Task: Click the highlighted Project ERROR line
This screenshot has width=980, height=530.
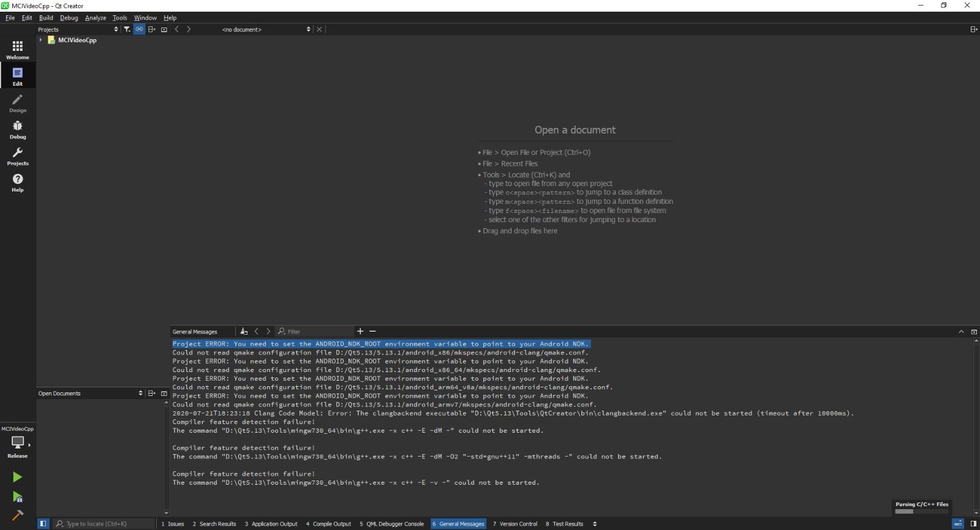Action: click(x=381, y=344)
